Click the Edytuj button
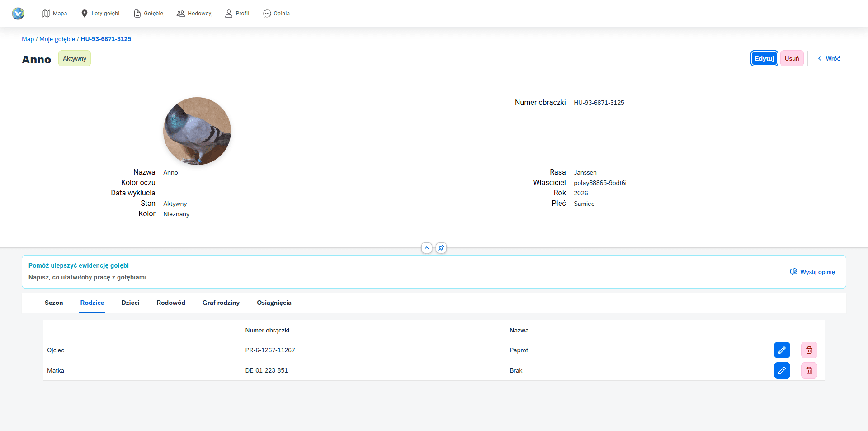The width and height of the screenshot is (868, 431). 764,58
